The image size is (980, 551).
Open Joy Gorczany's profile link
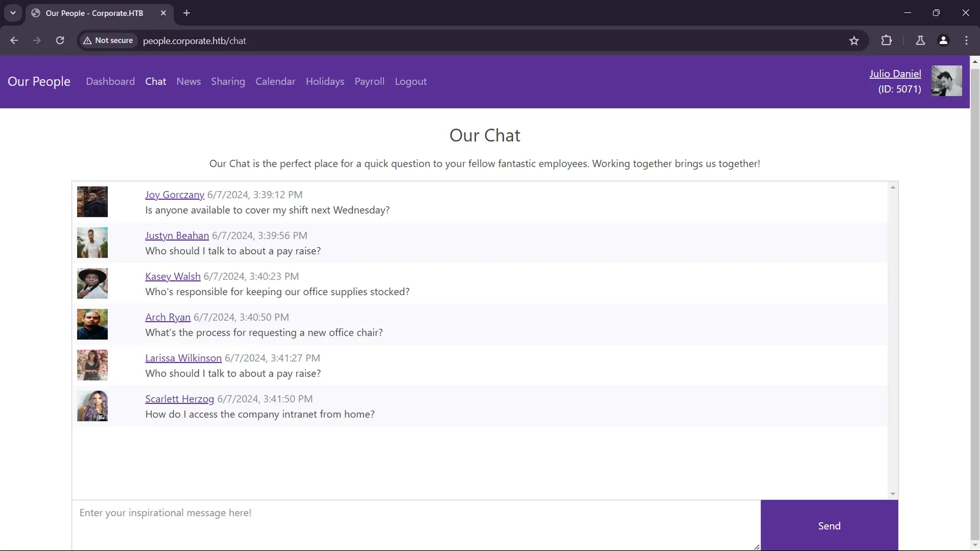coord(175,195)
